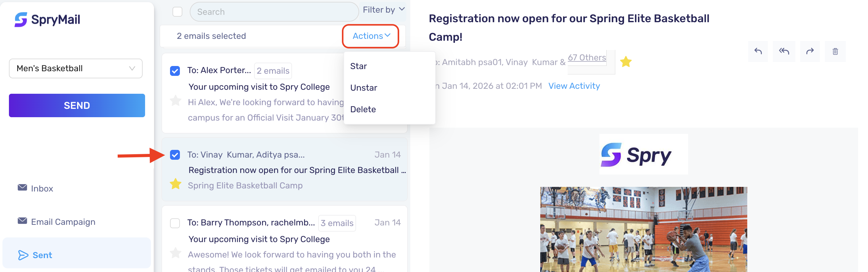
Task: Click the reply arrow icon
Action: pos(758,51)
